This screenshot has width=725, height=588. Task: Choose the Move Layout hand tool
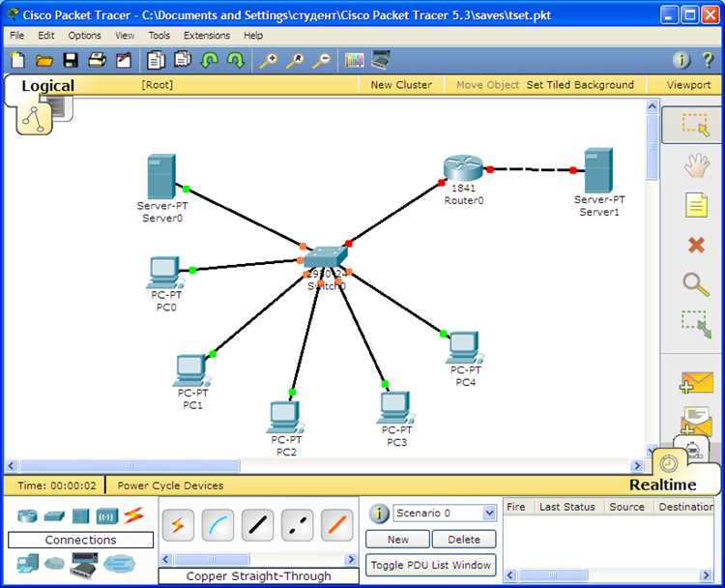coord(696,165)
